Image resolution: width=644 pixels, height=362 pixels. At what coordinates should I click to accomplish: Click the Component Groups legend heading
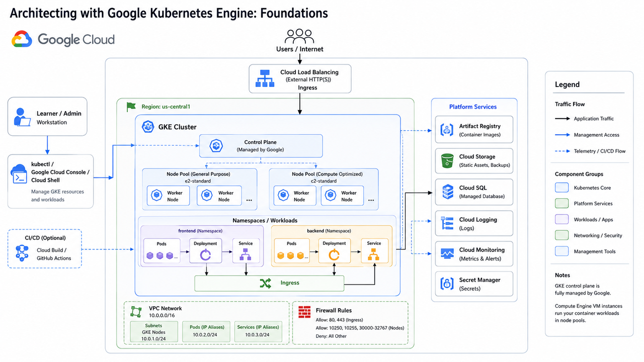click(579, 174)
